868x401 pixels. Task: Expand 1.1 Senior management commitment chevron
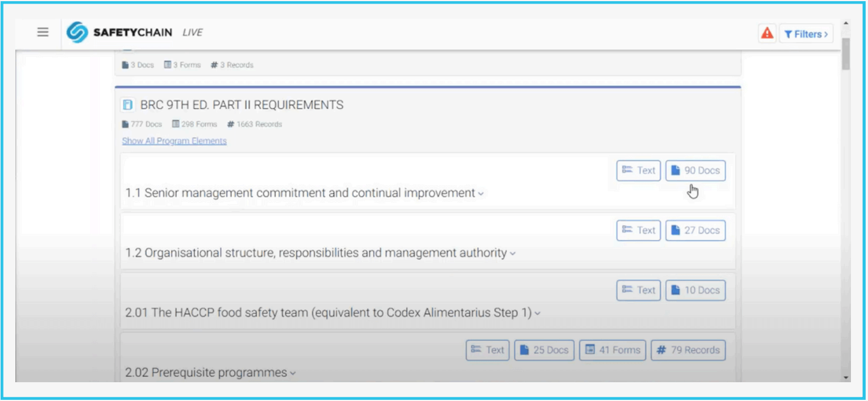[x=481, y=194]
